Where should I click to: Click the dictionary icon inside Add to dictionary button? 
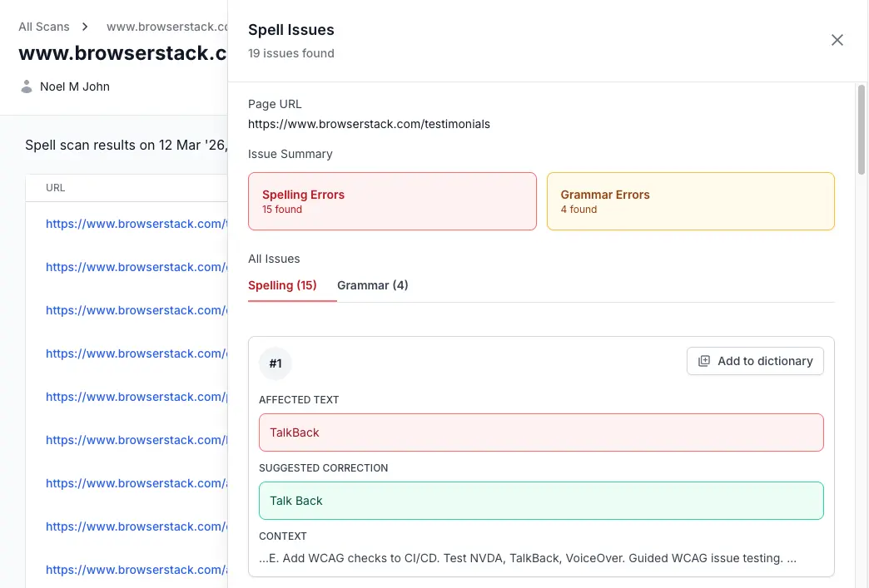[x=703, y=361]
